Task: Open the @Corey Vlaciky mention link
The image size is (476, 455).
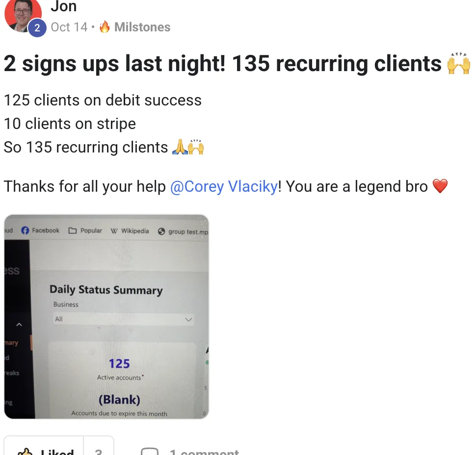Action: 224,186
